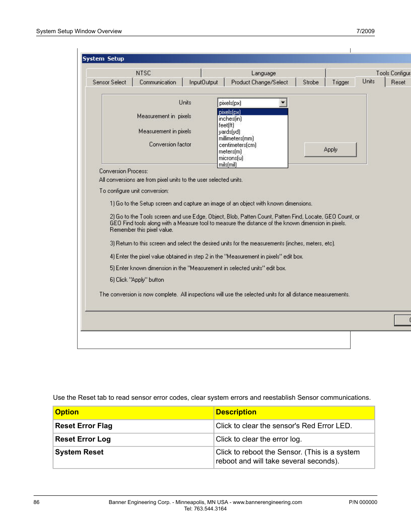The width and height of the screenshot is (411, 532).
Task: Select the Sensor Select tab
Action: tap(109, 82)
